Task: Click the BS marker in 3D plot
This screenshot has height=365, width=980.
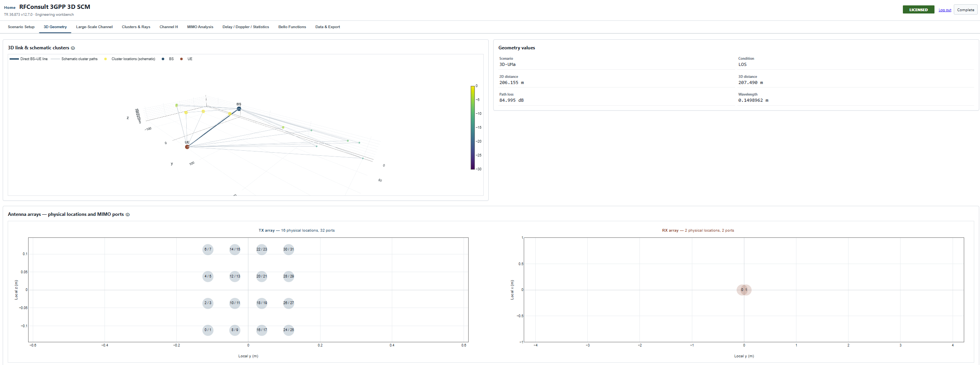Action: tap(239, 109)
